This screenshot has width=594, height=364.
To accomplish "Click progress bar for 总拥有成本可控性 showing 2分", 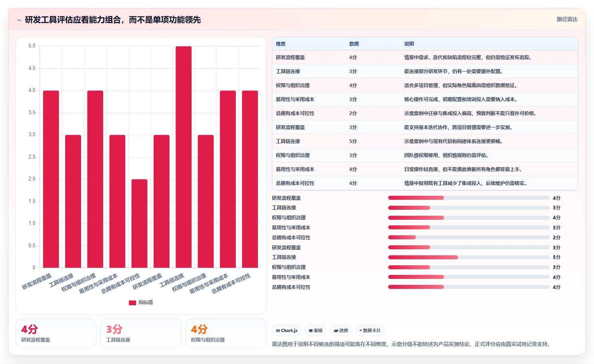I will (x=468, y=237).
